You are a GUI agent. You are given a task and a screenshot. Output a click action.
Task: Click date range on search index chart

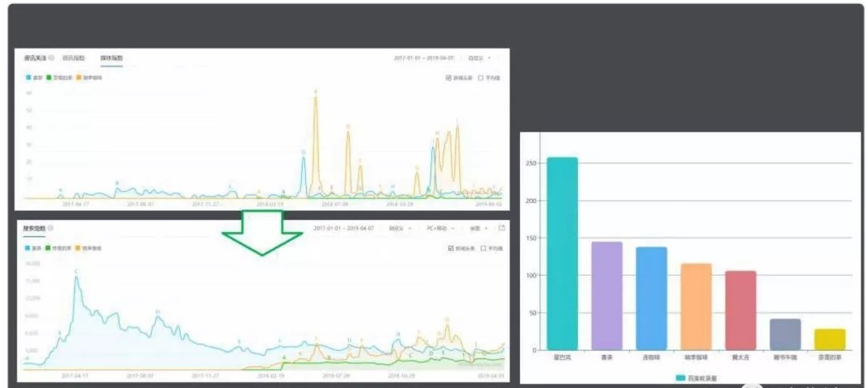pos(346,228)
